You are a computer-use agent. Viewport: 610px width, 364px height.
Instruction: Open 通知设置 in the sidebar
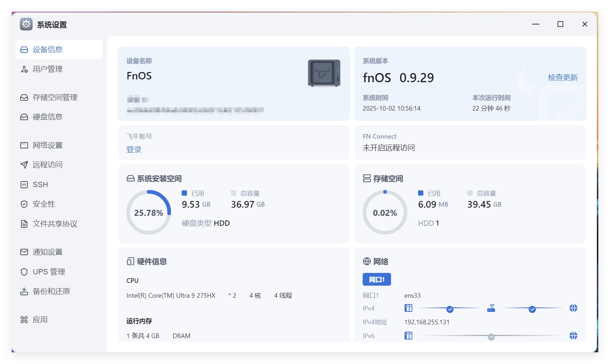pos(59,252)
